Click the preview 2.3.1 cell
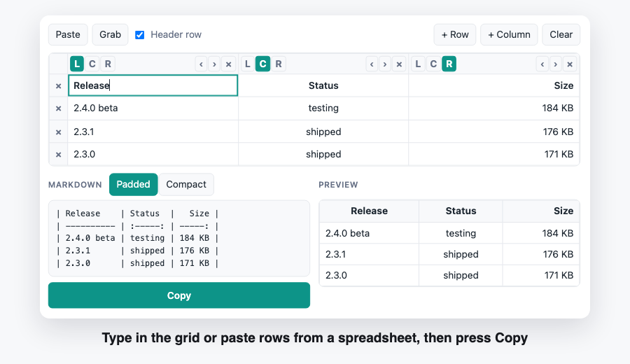 369,254
